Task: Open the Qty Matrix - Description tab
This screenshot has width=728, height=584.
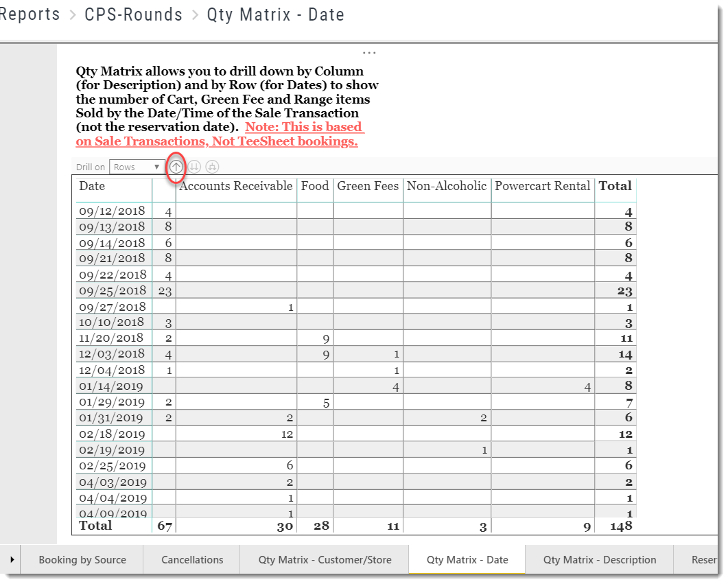Action: coord(599,559)
